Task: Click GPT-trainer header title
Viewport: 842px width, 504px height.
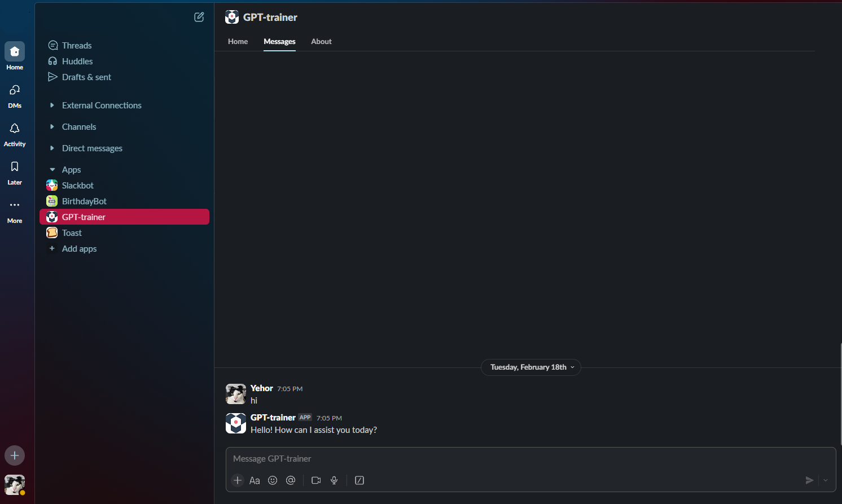Action: click(270, 17)
